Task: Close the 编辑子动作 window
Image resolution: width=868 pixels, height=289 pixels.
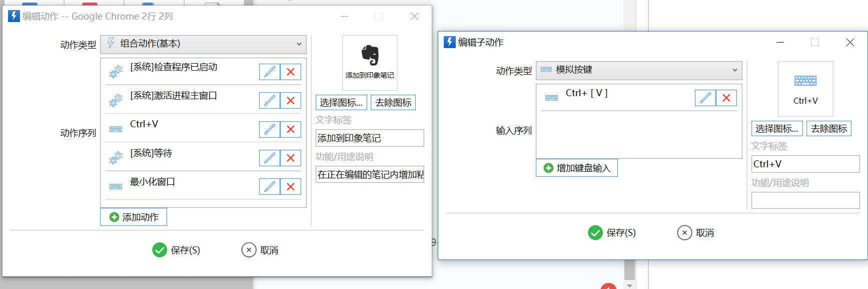Action: coord(850,43)
